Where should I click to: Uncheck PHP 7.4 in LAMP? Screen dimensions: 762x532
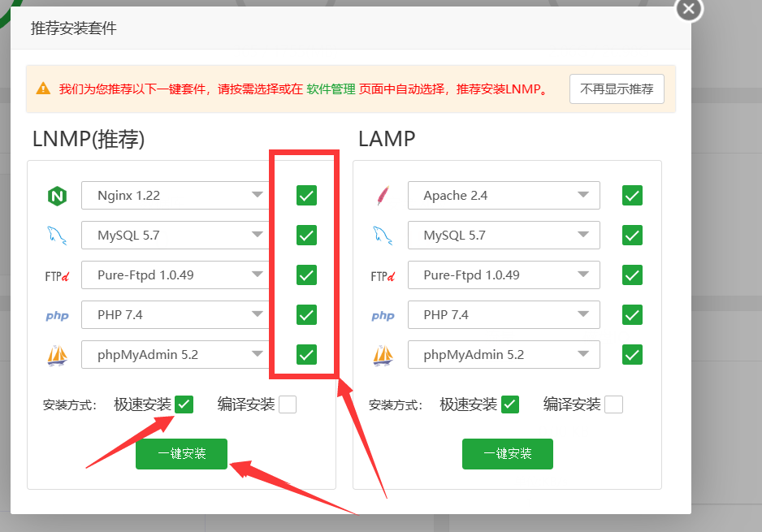pyautogui.click(x=632, y=315)
